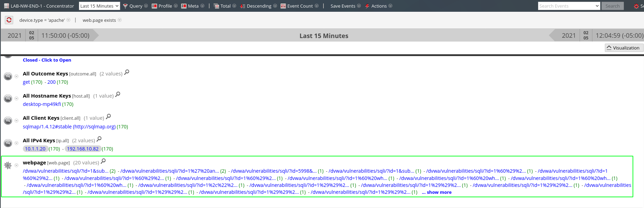This screenshot has height=208, width=644.
Task: Open the Meta menu
Action: click(193, 6)
